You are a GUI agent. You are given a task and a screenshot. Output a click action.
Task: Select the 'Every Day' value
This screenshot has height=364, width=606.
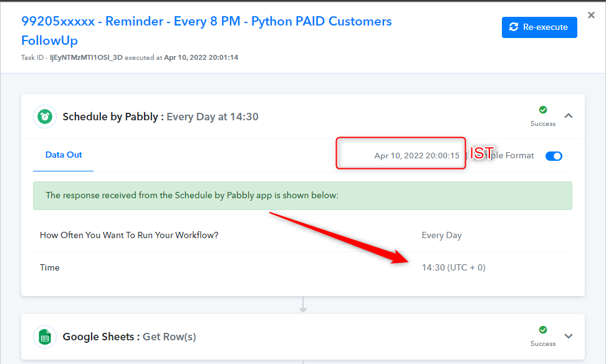click(442, 236)
